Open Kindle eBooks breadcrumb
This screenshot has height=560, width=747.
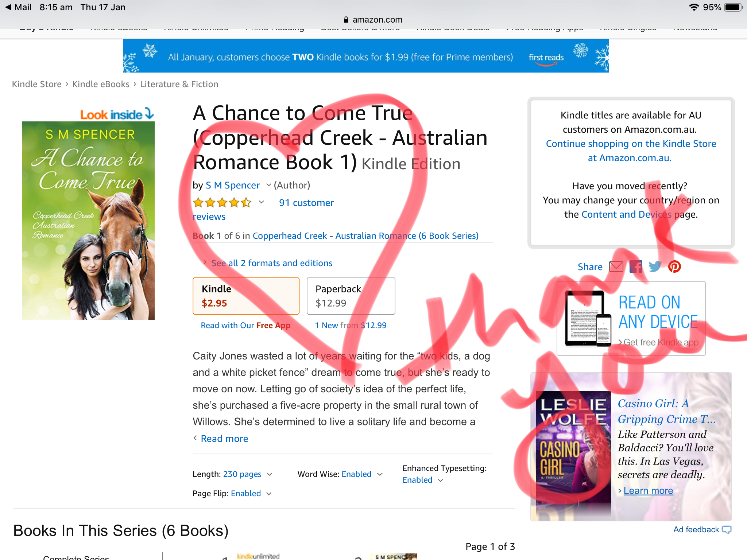tap(101, 84)
